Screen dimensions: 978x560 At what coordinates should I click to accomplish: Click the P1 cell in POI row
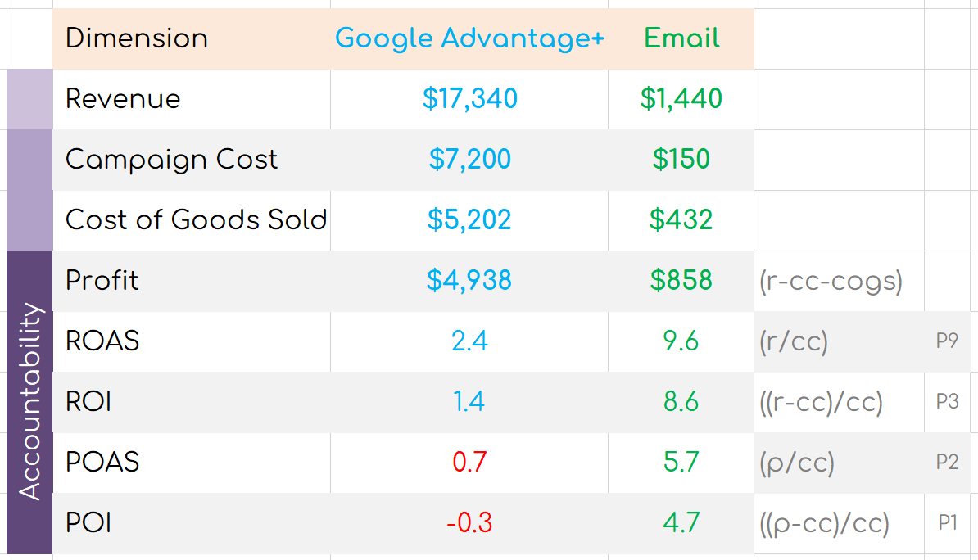(x=947, y=523)
